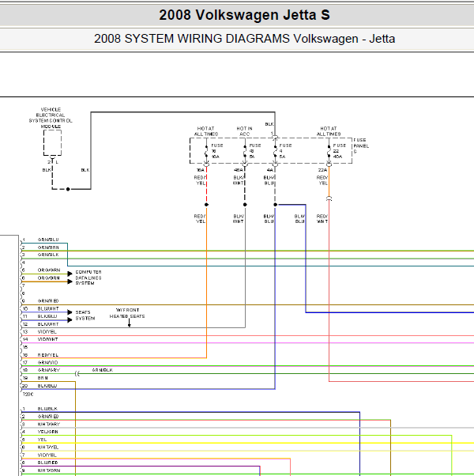Image resolution: width=474 pixels, height=476 pixels.
Task: Click the "2008 Volkswagen Jetta S" title
Action: point(244,15)
